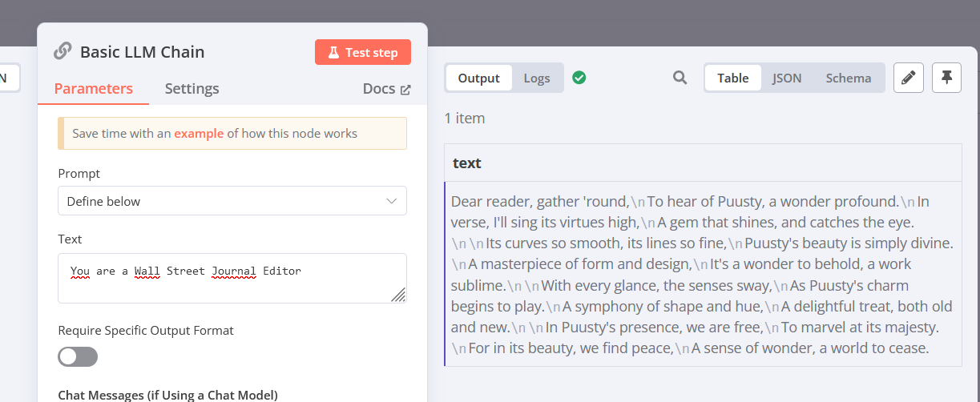
Task: Pin the output data with pin icon
Action: click(x=946, y=78)
